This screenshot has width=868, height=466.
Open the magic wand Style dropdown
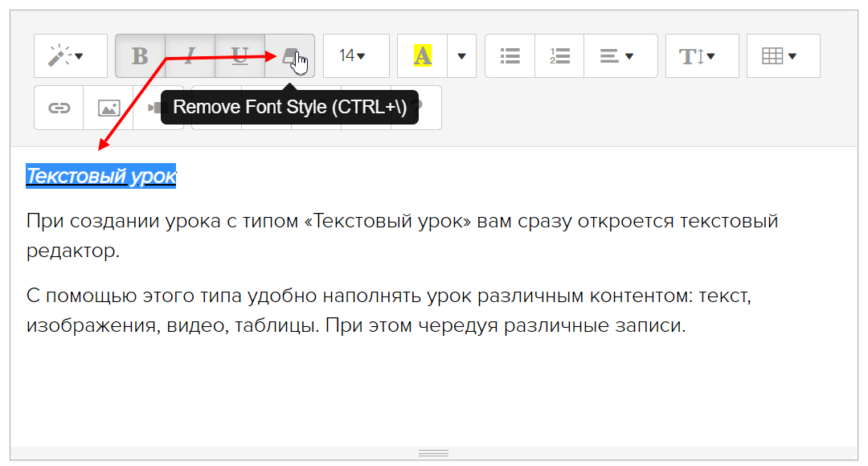click(70, 56)
